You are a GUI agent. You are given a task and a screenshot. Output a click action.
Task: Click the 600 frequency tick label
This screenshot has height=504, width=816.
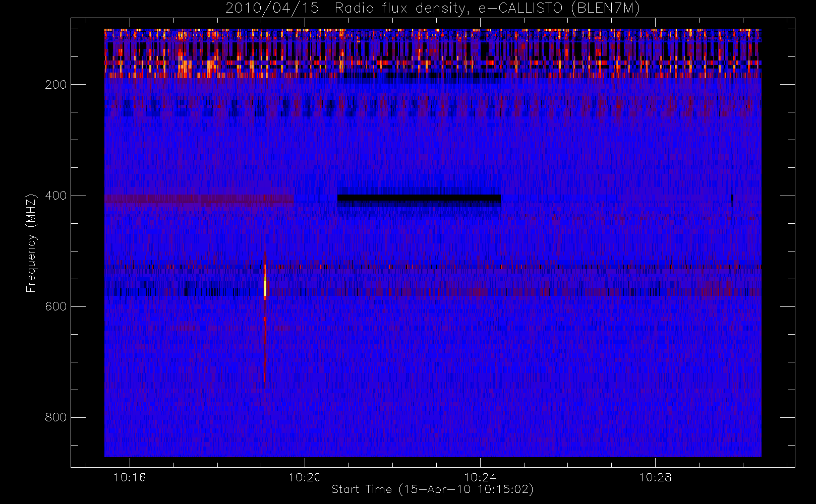click(x=55, y=306)
